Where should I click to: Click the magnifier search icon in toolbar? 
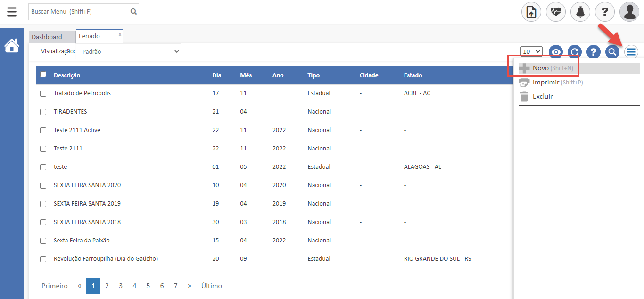click(x=612, y=52)
